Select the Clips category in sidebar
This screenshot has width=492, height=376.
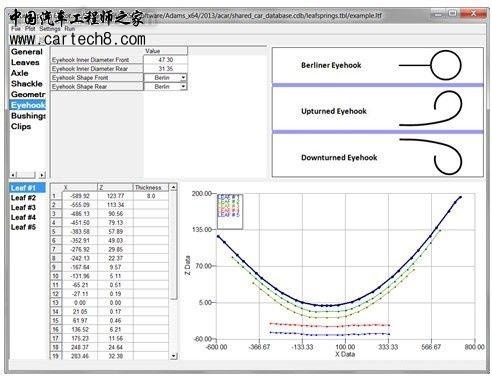pyautogui.click(x=21, y=126)
